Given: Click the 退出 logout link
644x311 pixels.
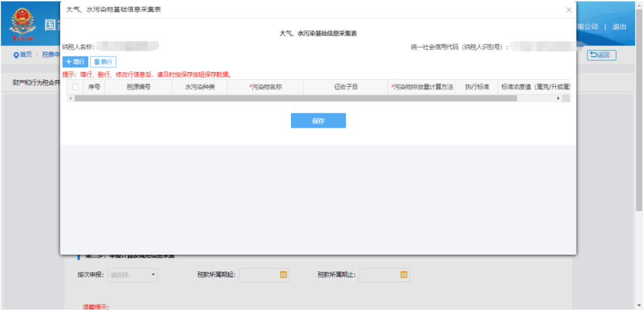Looking at the screenshot, I should coord(620,27).
